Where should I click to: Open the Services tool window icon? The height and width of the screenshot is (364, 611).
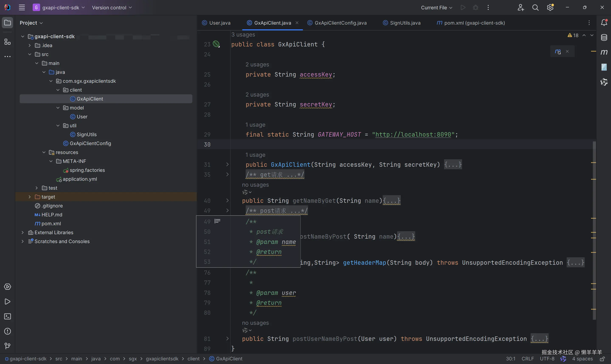point(7,287)
